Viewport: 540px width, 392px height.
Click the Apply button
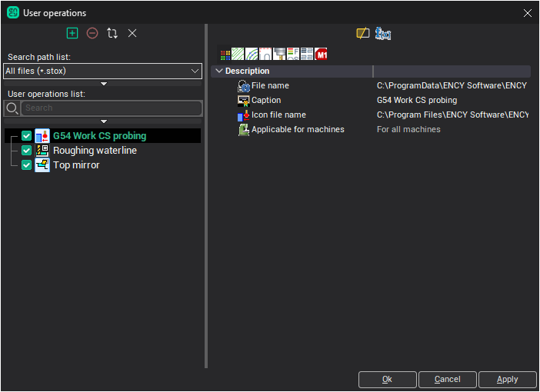click(507, 379)
